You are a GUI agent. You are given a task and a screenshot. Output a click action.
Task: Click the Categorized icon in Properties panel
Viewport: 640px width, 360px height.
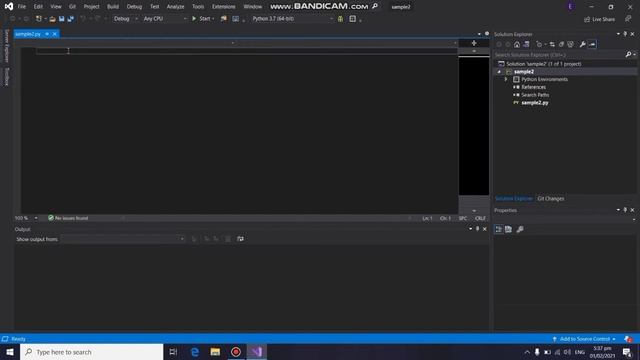coord(498,229)
